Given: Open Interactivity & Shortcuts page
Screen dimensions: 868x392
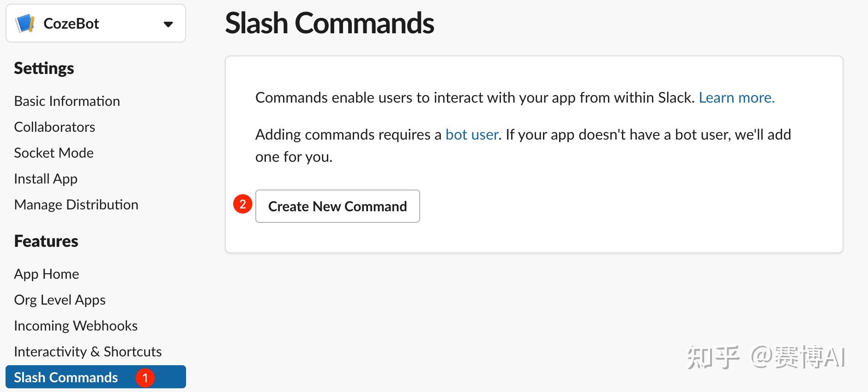Looking at the screenshot, I should pos(88,352).
